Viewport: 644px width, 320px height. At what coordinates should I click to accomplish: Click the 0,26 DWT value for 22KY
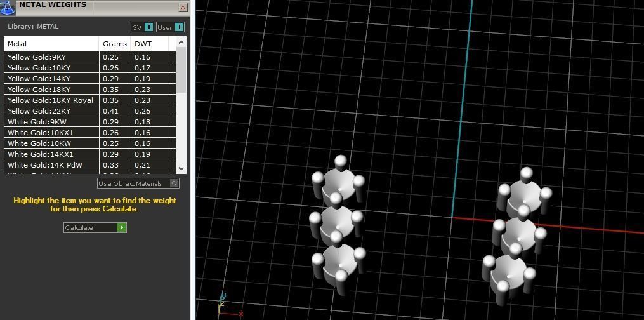pos(143,111)
